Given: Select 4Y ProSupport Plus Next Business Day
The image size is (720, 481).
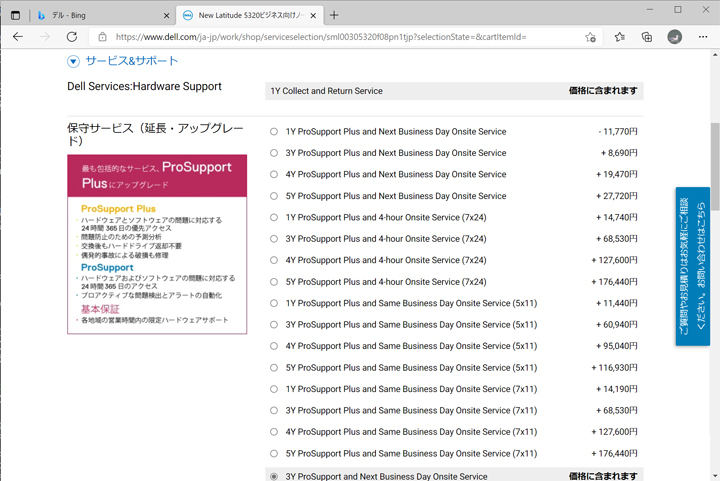Looking at the screenshot, I should click(x=274, y=174).
